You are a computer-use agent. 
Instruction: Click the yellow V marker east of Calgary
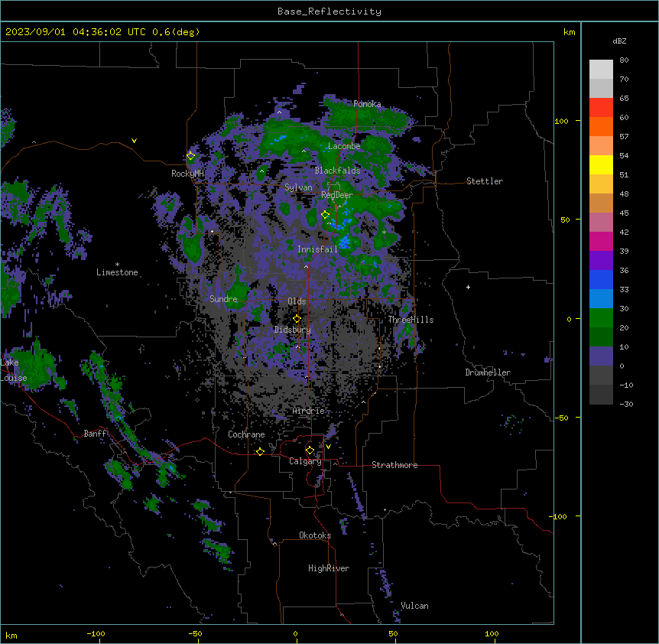click(328, 447)
